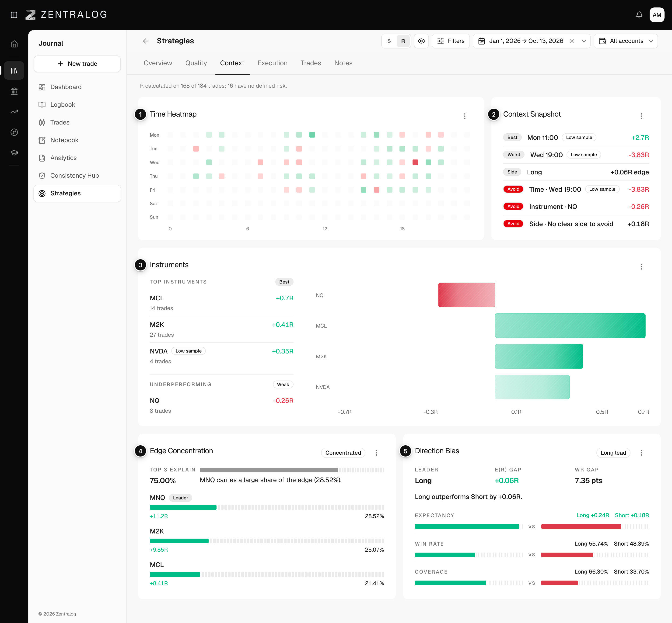Open the Instruments card options menu
The image size is (672, 623).
point(641,267)
